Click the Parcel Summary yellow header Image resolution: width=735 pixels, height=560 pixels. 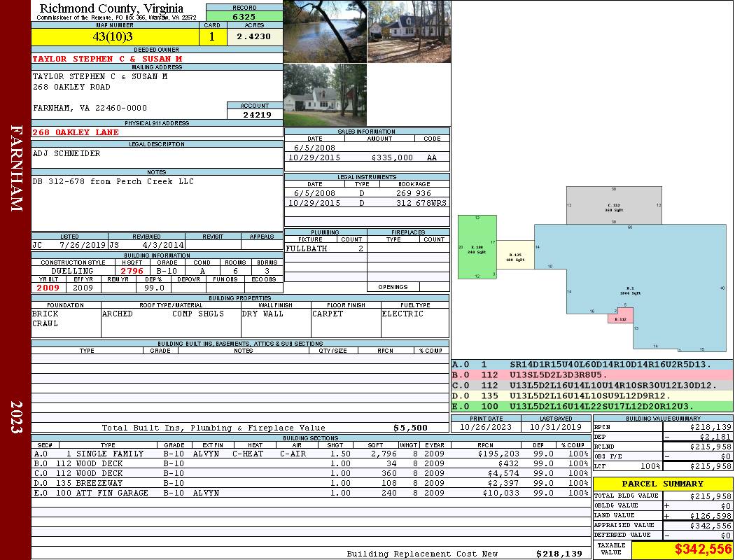tap(663, 484)
